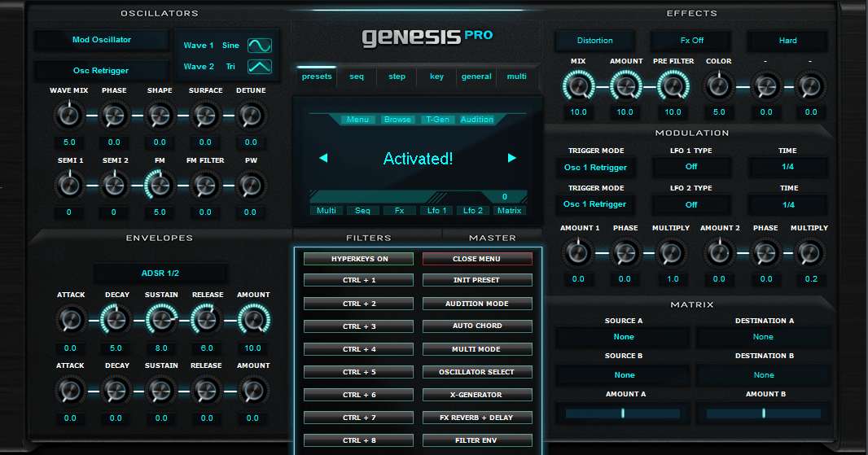Toggle AUDITION MODE in the menu

[x=477, y=304]
